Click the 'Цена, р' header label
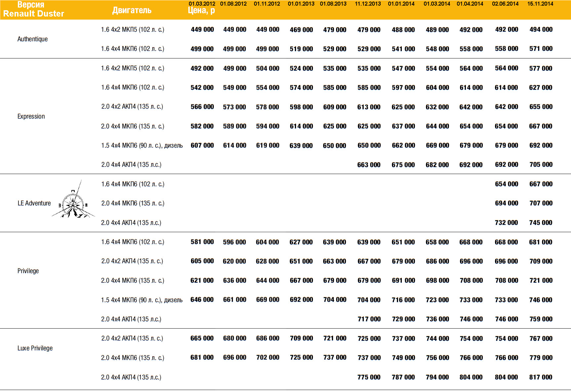Image resolution: width=571 pixels, height=392 pixels. (202, 11)
